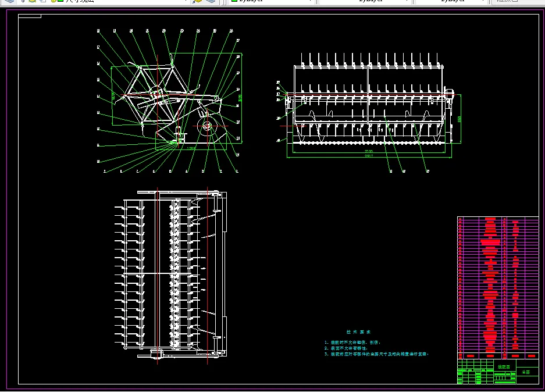Click Make Object's Layer Current icon
The image size is (545, 392).
(x=198, y=2)
